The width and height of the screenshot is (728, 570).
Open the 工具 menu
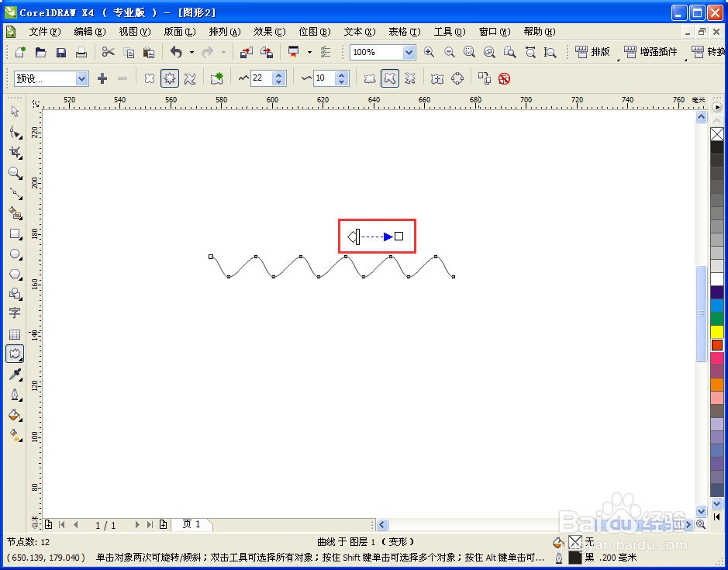coord(450,32)
